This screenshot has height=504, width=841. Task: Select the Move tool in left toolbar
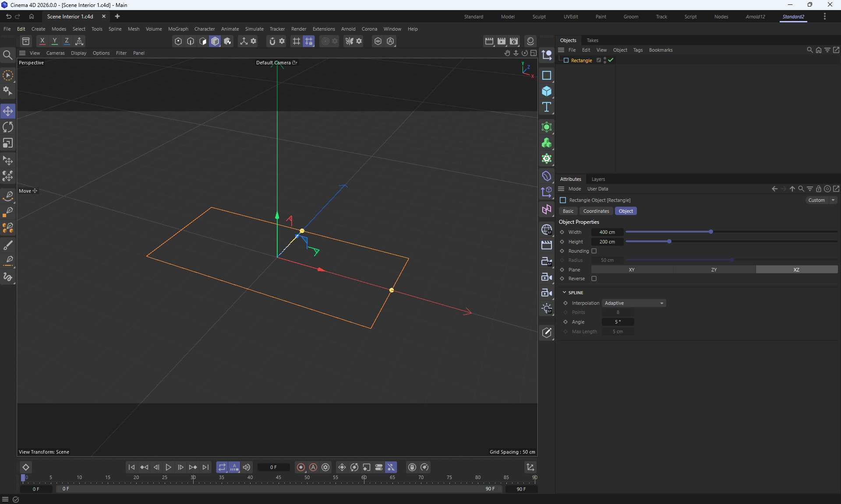(x=8, y=111)
